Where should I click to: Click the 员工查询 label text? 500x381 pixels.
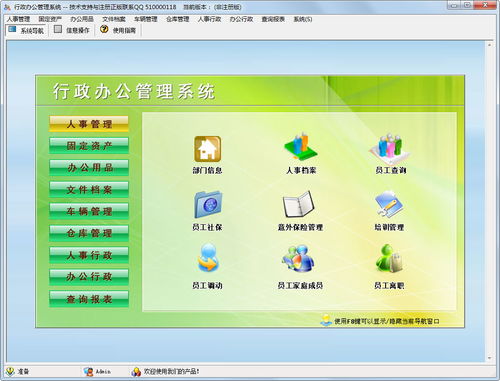point(391,170)
